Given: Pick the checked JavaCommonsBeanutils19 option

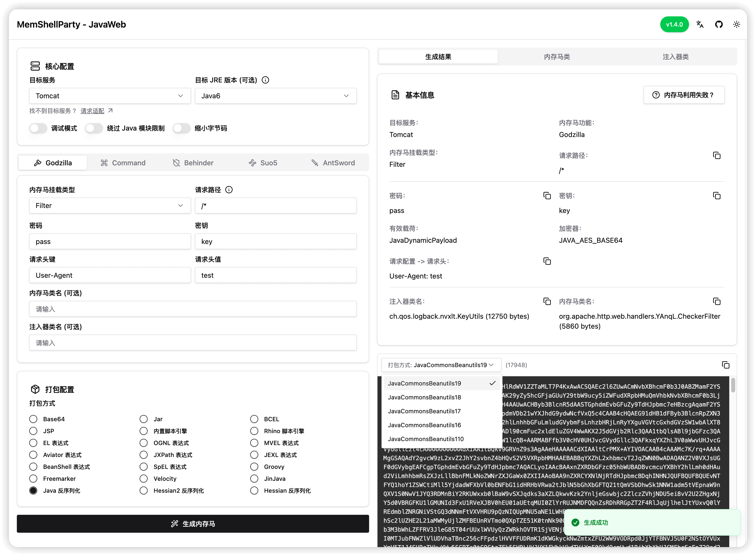Looking at the screenshot, I should (x=442, y=384).
